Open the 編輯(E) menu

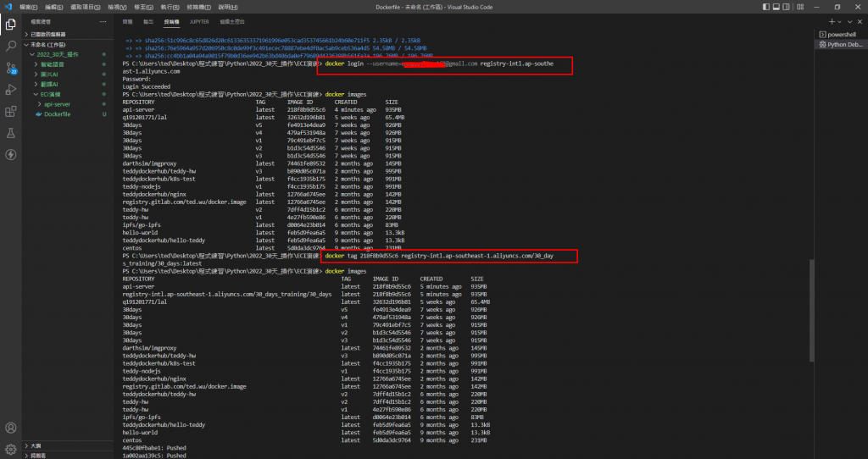click(53, 7)
